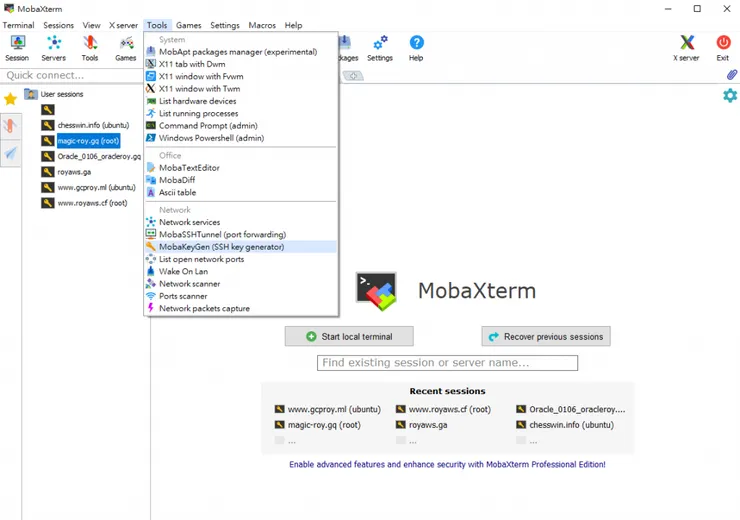Select www.royaws.cf (root) in session tree
Image resolution: width=740 pixels, height=520 pixels.
(84, 203)
